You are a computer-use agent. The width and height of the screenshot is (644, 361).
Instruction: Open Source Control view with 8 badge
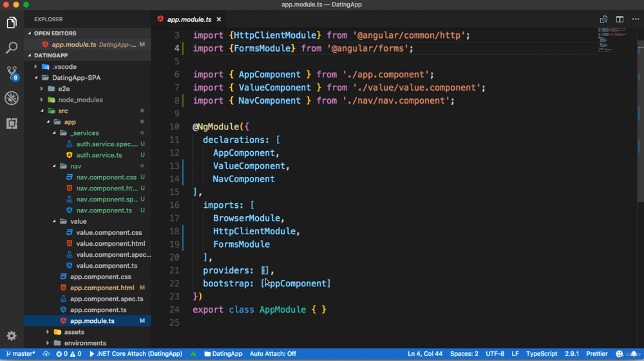pos(12,73)
